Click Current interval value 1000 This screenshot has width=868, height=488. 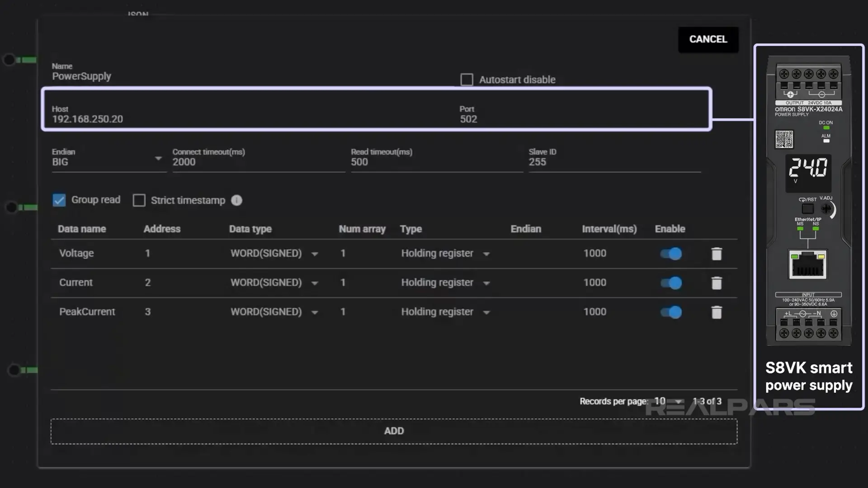point(594,282)
